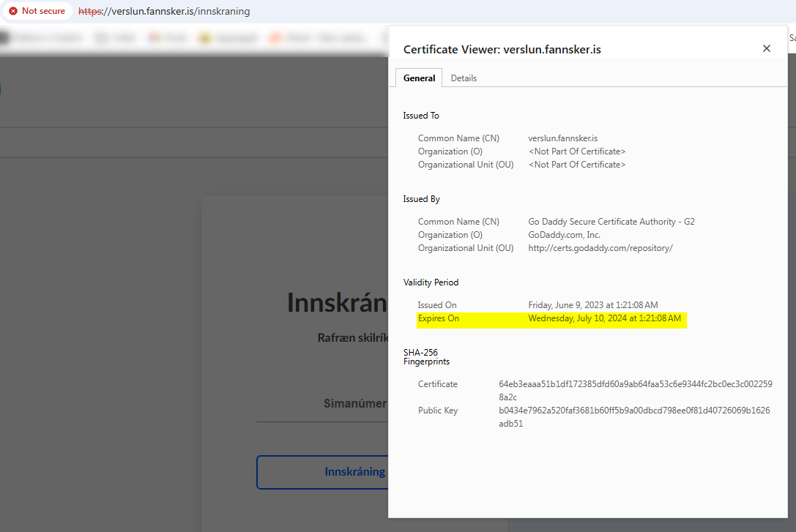The height and width of the screenshot is (532, 796).
Task: Click the Innskráning page heading
Action: point(336,302)
